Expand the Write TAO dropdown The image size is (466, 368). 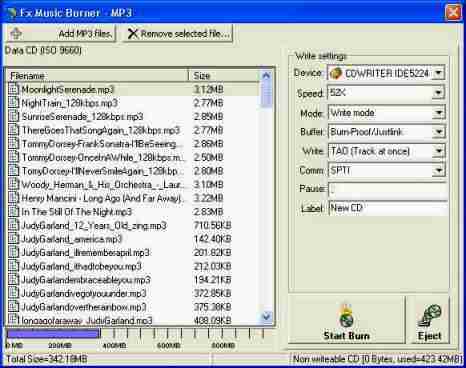click(439, 151)
